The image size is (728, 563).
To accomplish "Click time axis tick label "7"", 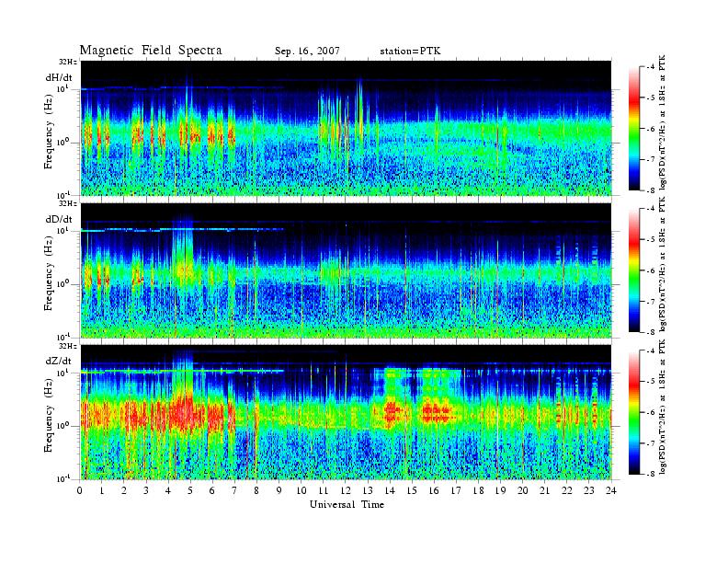I will tap(234, 490).
